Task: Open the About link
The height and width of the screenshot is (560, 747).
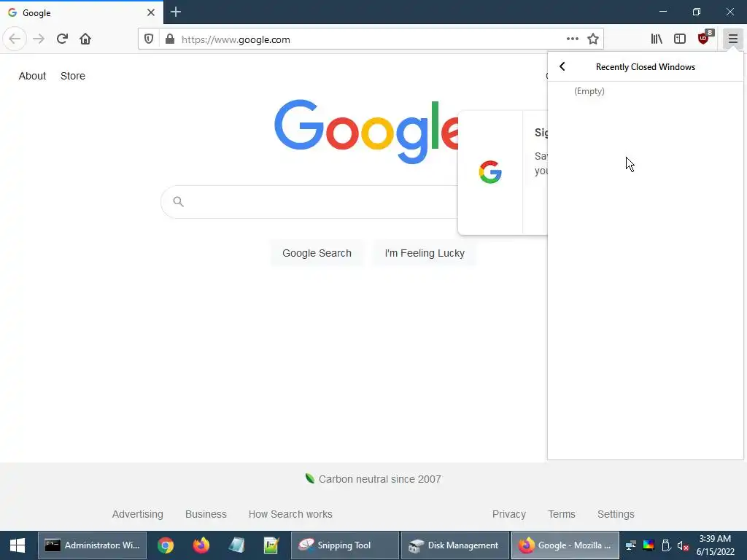Action: click(x=32, y=76)
